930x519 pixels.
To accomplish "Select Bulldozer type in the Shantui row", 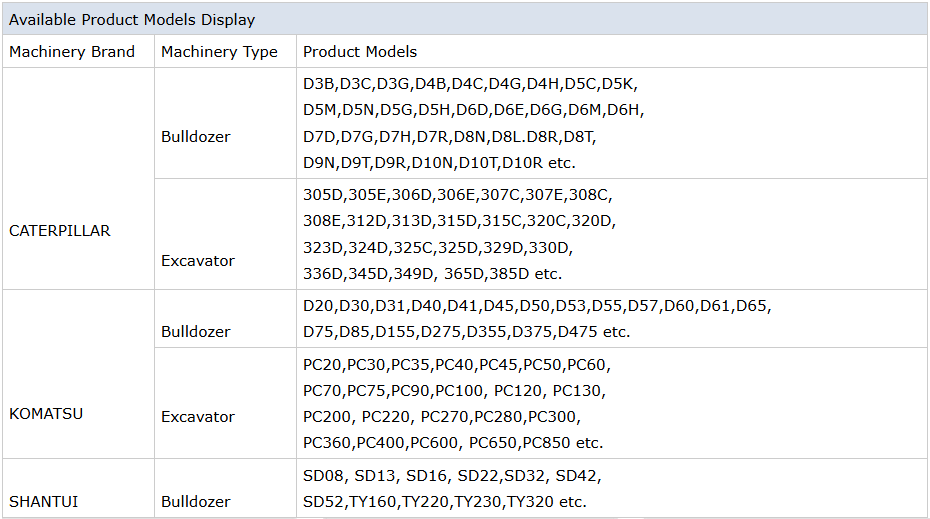I will pyautogui.click(x=196, y=502).
